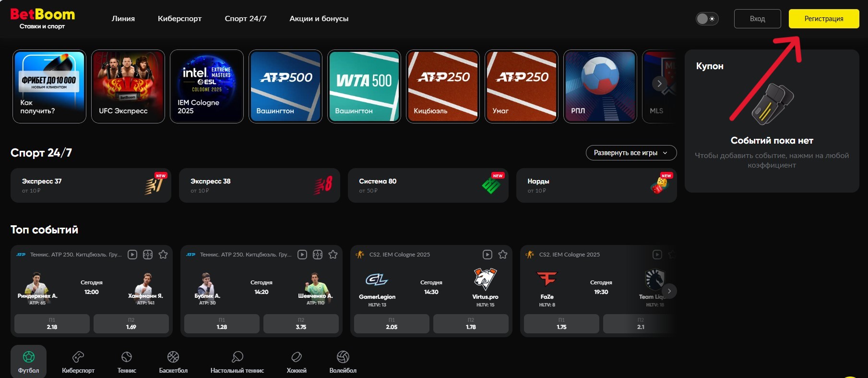Open the Линия menu item
The image size is (868, 378).
click(x=123, y=19)
